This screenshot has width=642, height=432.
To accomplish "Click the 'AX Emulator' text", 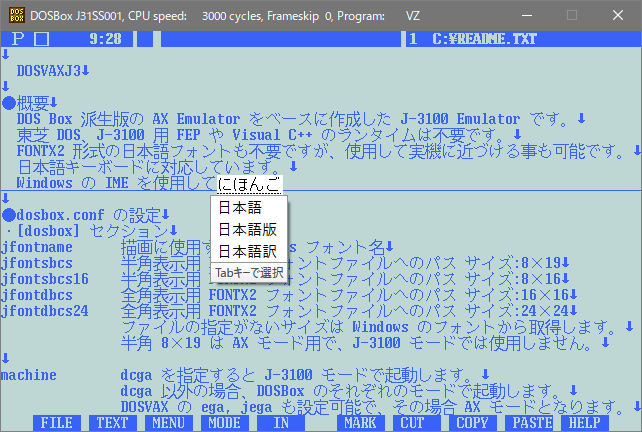I will click(x=196, y=119).
